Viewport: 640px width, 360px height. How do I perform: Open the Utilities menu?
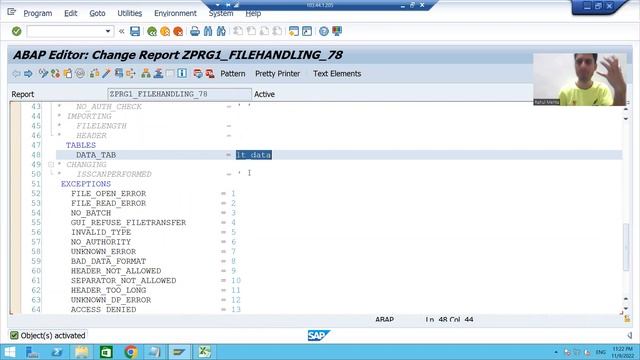pyautogui.click(x=130, y=13)
